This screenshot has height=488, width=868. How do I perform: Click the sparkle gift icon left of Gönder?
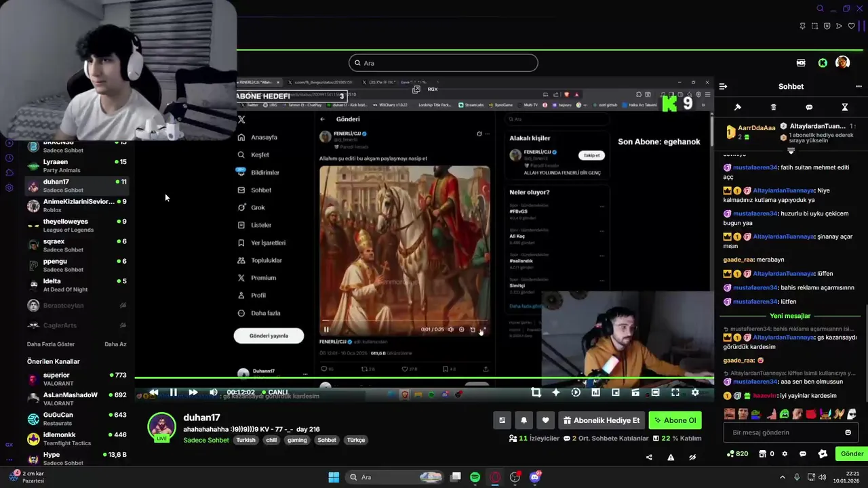(823, 454)
